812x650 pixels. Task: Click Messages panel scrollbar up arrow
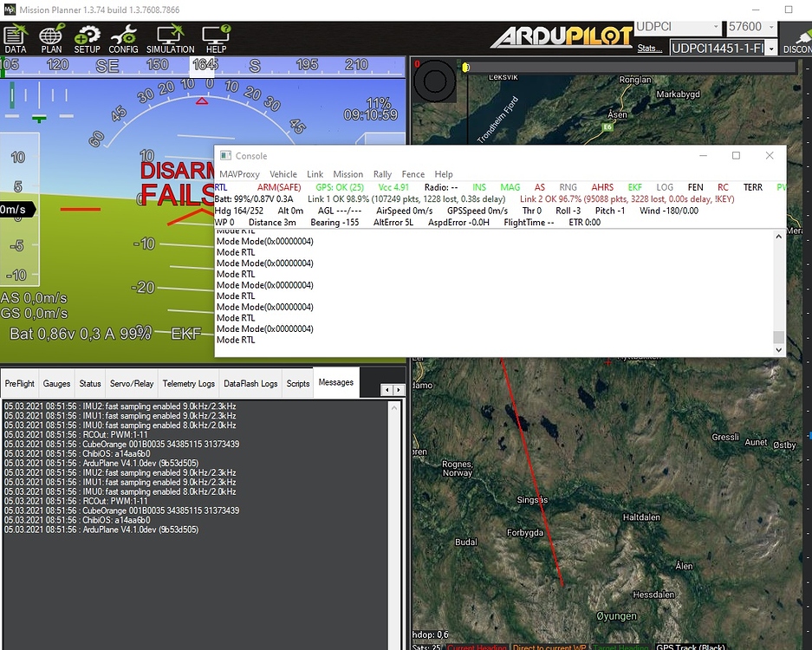coord(394,407)
